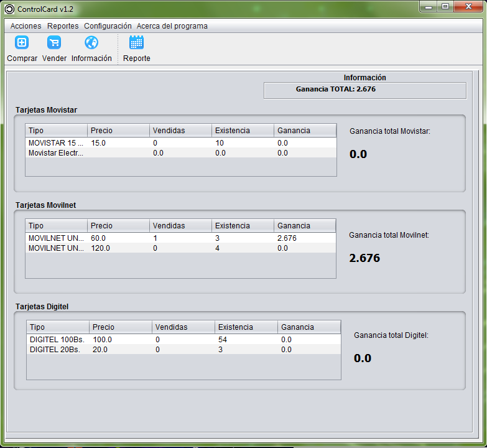Screen dimensions: 487x448
Task: Open Acerca del programa menu
Action: point(172,26)
